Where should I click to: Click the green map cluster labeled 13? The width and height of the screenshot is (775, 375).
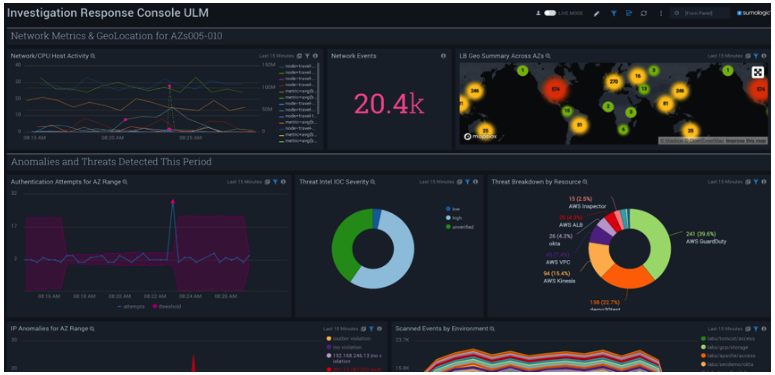click(643, 89)
